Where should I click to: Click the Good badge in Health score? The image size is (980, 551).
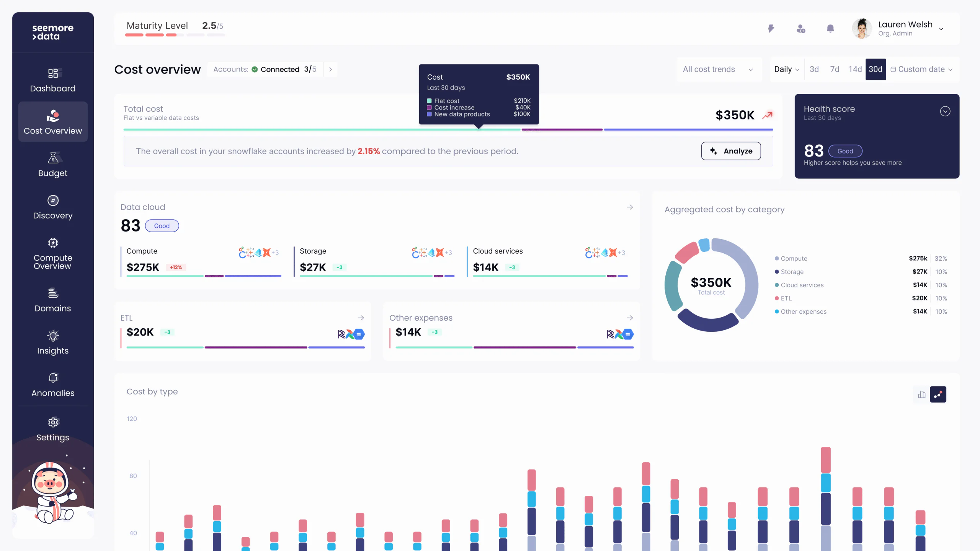click(845, 151)
